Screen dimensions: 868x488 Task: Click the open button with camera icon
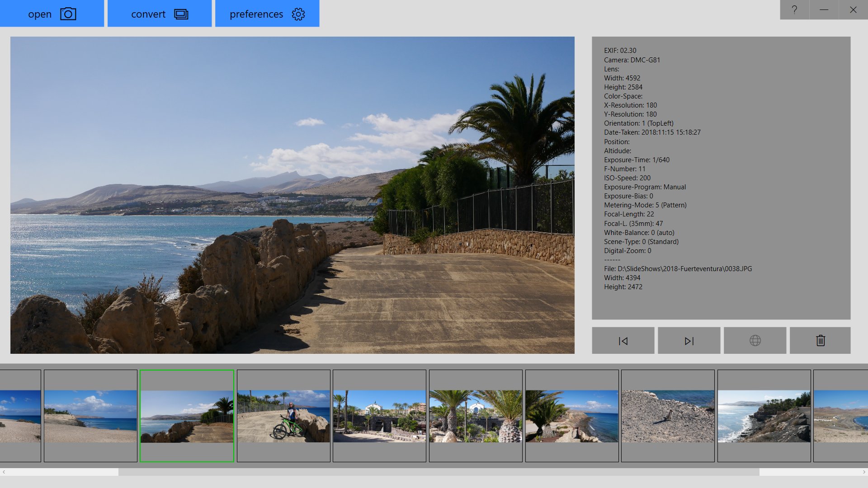(x=52, y=14)
